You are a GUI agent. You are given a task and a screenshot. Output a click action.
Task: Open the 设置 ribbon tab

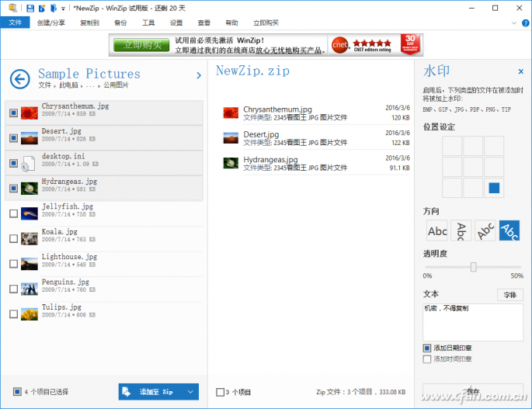pyautogui.click(x=176, y=23)
